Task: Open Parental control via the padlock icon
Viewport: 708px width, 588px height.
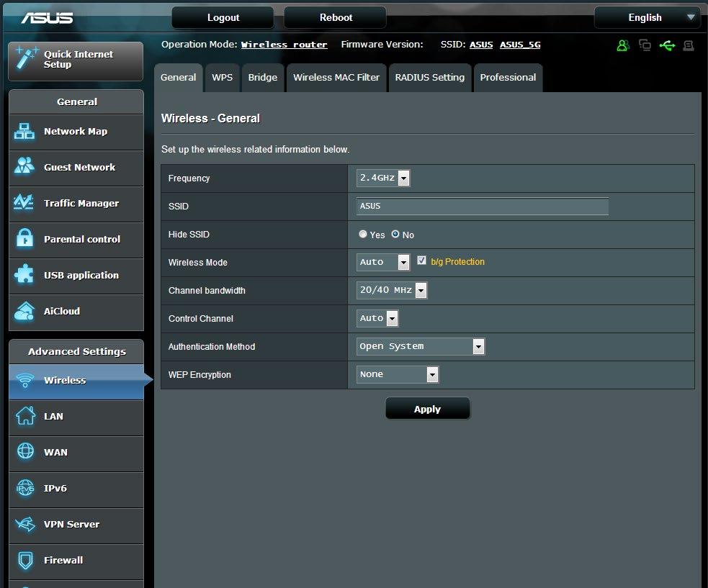Action: [x=24, y=238]
